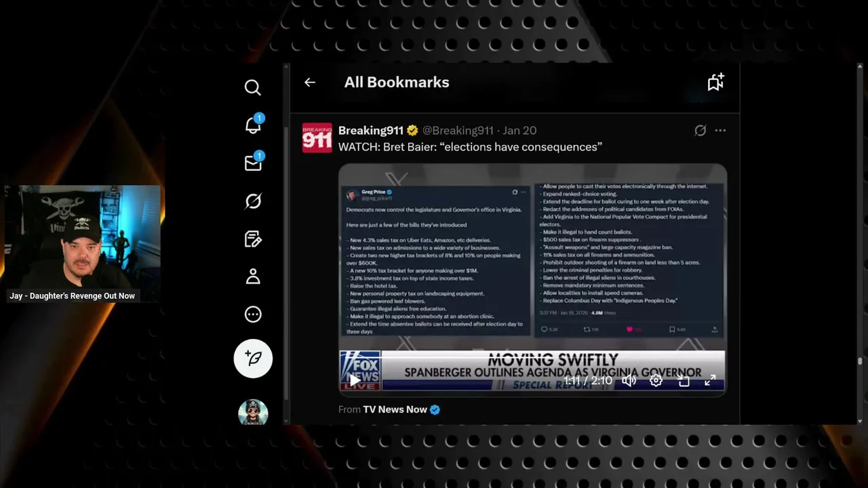Viewport: 868px width, 488px height.
Task: Click the "MOVING SWIFTLY" headline banner
Action: pos(553,360)
